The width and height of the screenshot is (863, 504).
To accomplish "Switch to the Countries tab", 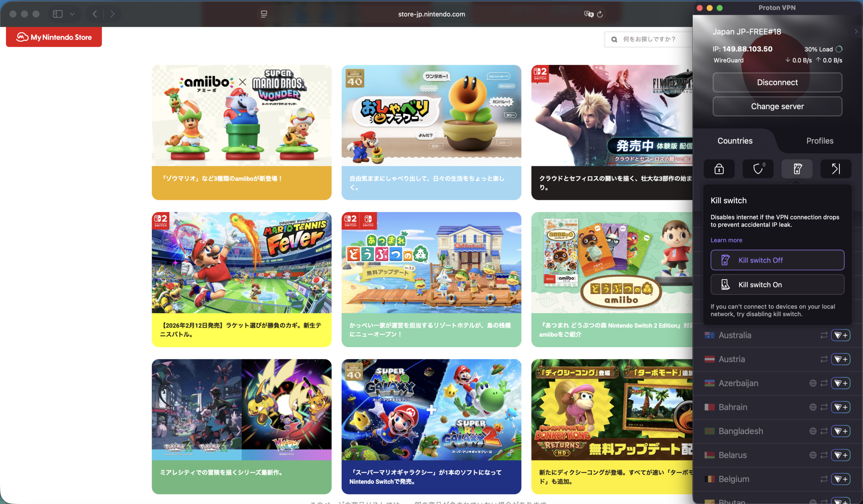I will 735,141.
